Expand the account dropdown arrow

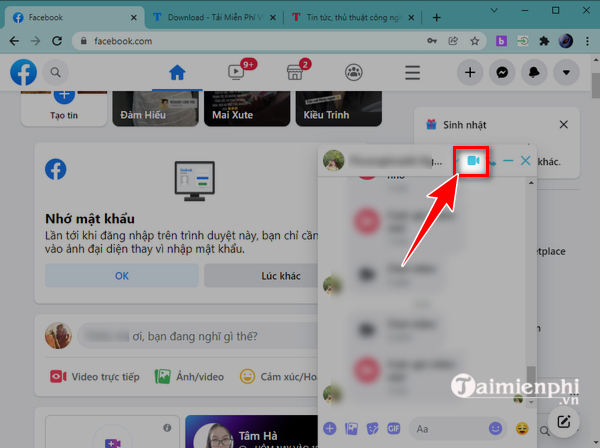tap(566, 72)
